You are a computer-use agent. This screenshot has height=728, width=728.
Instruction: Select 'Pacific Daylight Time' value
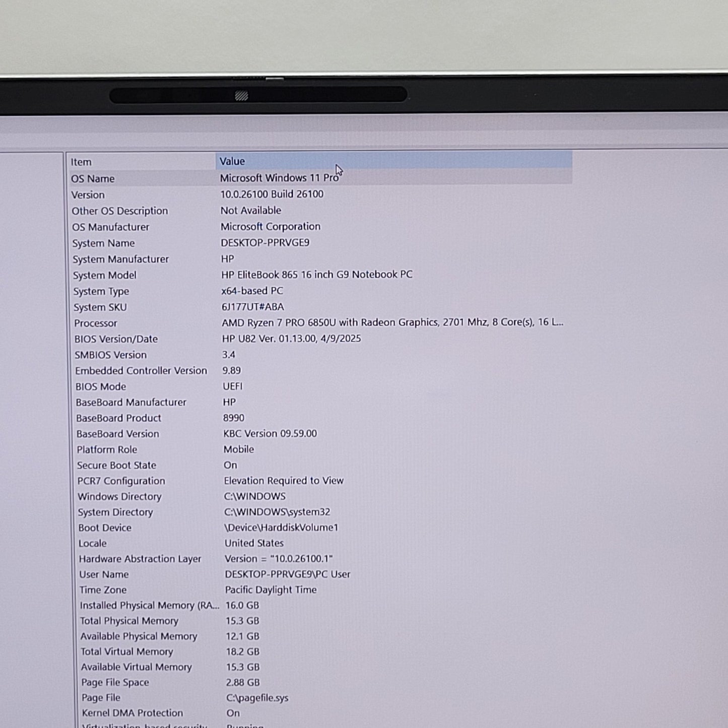pyautogui.click(x=271, y=590)
